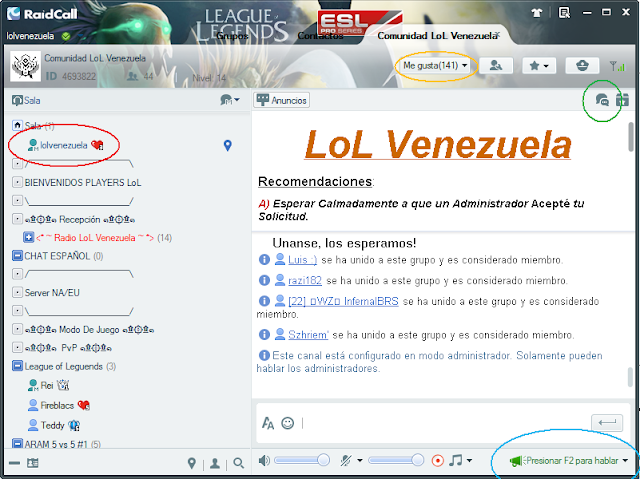Mute the speaker volume icon
The image size is (640, 479).
point(264,461)
